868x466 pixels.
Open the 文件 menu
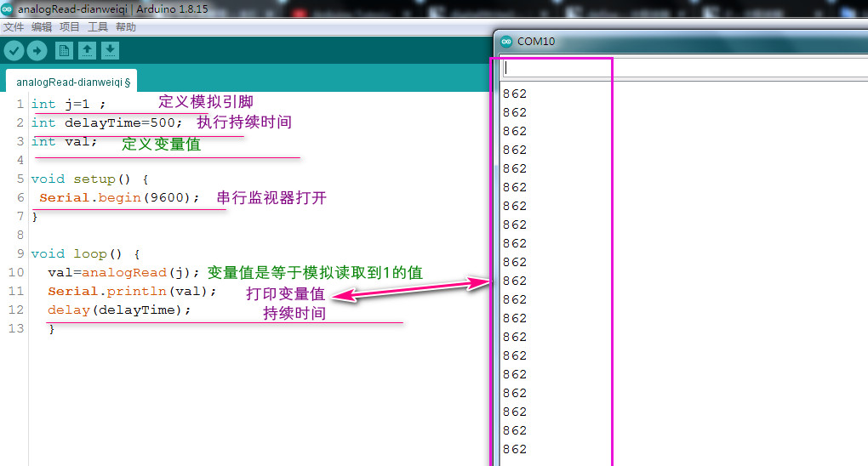click(14, 27)
